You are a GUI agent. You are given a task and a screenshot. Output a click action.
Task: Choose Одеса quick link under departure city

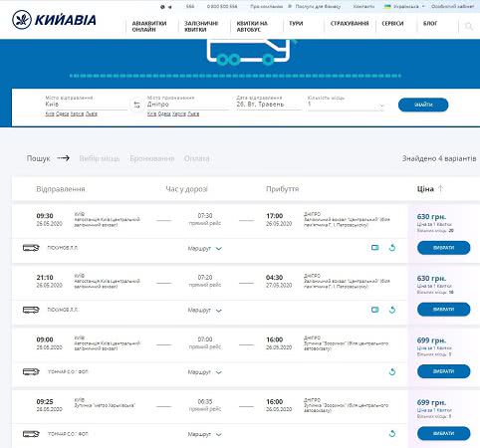(62, 113)
